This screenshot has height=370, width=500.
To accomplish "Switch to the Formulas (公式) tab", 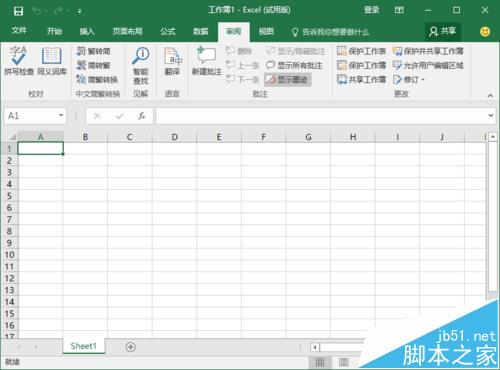I will 168,31.
